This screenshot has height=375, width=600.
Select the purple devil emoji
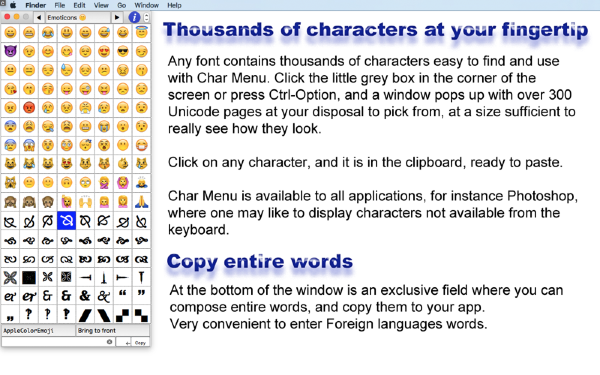(10, 51)
